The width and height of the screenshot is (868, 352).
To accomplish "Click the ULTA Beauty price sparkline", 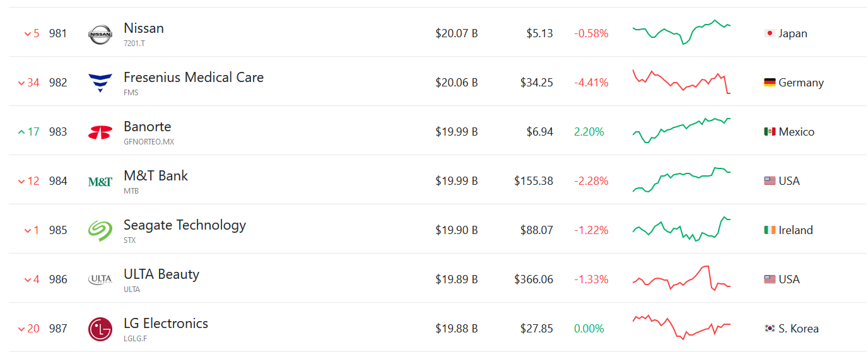I will tap(681, 279).
